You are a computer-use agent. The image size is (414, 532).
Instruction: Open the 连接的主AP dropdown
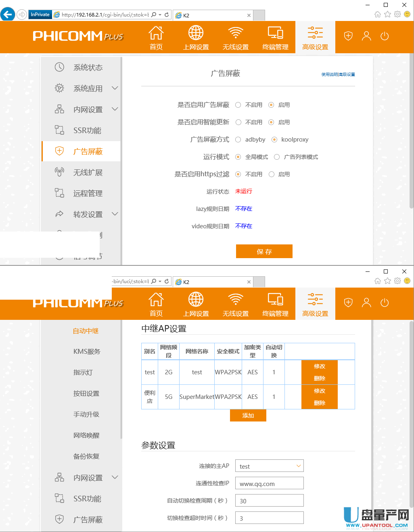(269, 466)
